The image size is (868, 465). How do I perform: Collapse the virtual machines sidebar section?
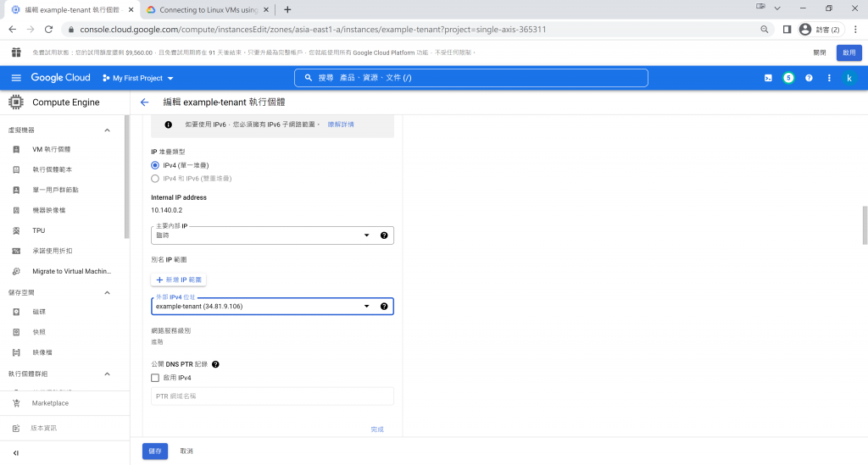pyautogui.click(x=108, y=130)
